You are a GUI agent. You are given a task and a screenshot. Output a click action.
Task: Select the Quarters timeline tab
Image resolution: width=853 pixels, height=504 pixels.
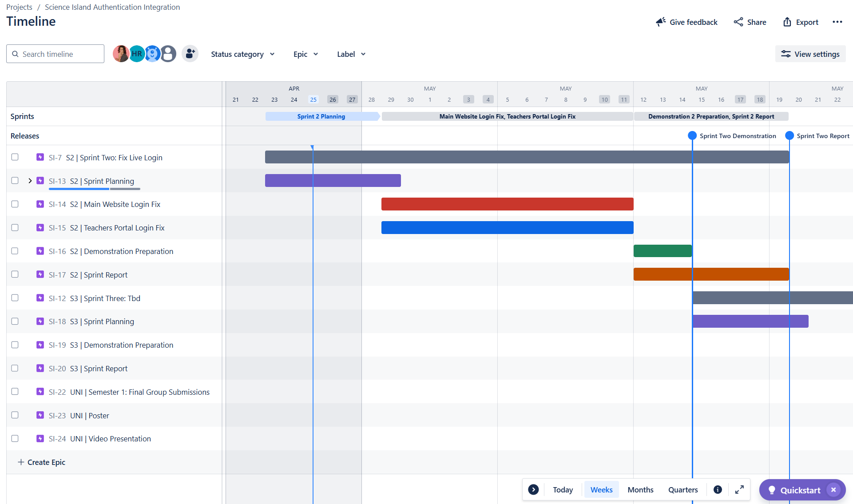coord(683,489)
